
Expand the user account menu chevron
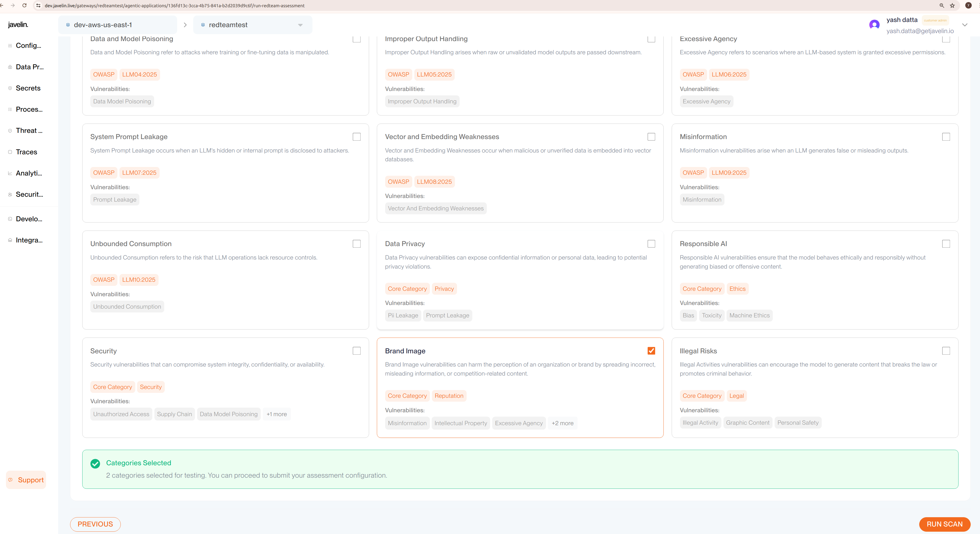[x=965, y=25]
